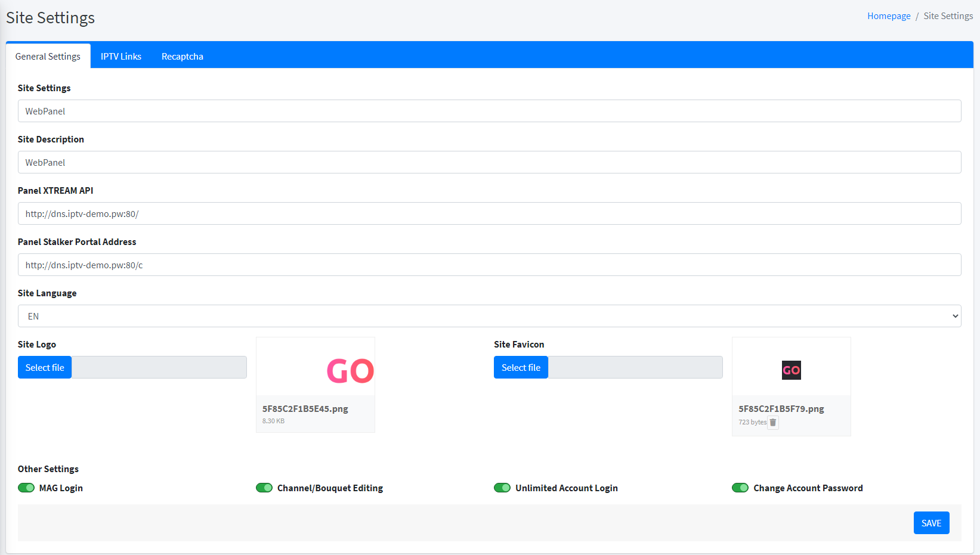980x555 pixels.
Task: Disable Unlimited Account Login switch
Action: click(x=502, y=488)
